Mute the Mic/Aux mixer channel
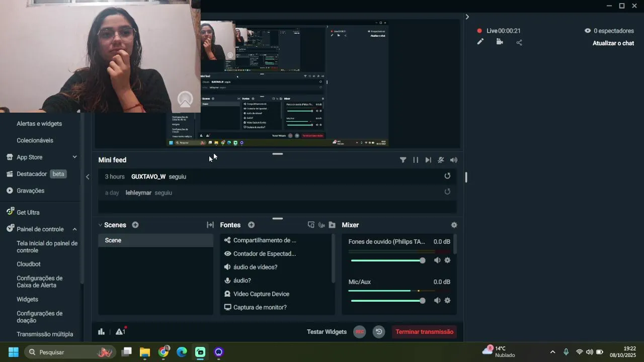The height and width of the screenshot is (362, 644). tap(437, 300)
